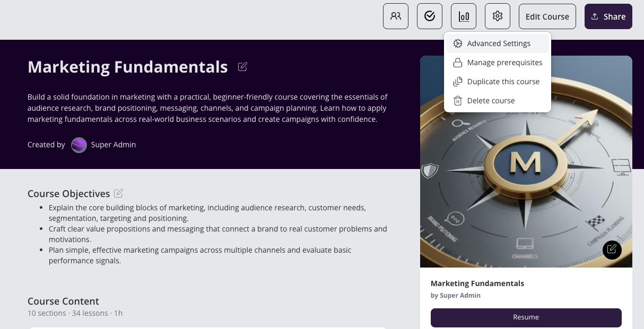Screen dimensions: 644x329
Task: Click the "Marketing Fundamentals" card title
Action: coord(477,283)
